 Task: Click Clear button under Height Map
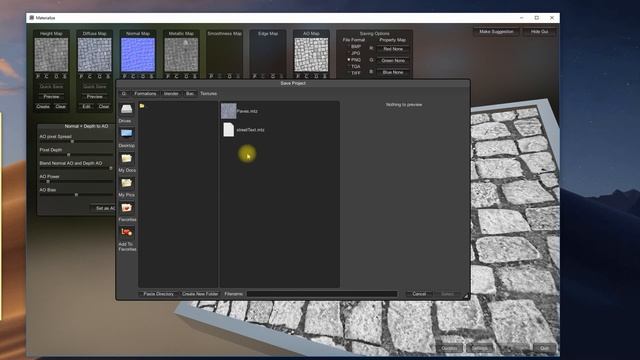pyautogui.click(x=61, y=107)
